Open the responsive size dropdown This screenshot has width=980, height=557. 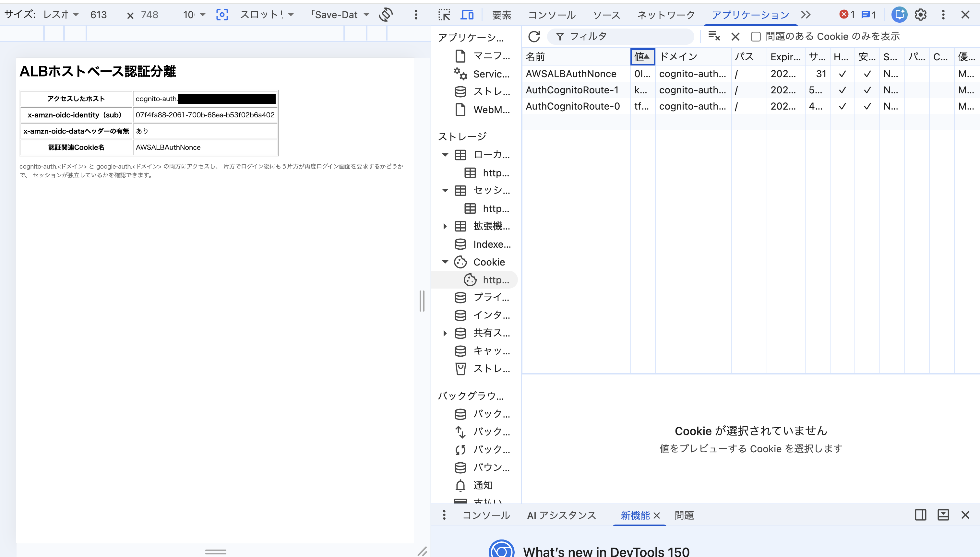tap(61, 15)
